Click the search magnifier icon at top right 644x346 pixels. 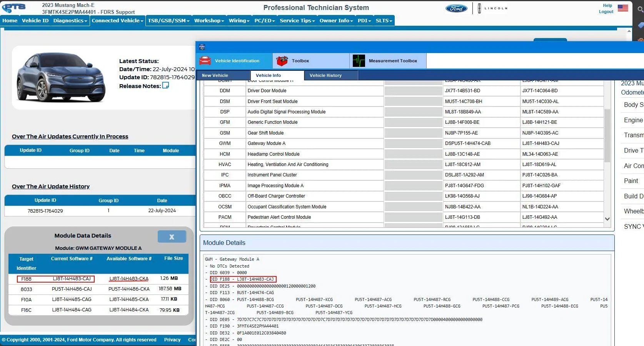(640, 9)
